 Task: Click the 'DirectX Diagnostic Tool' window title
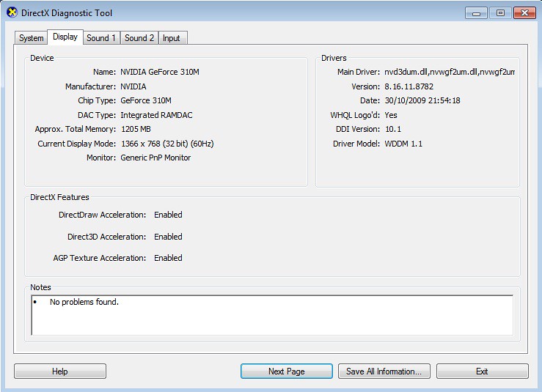(67, 13)
